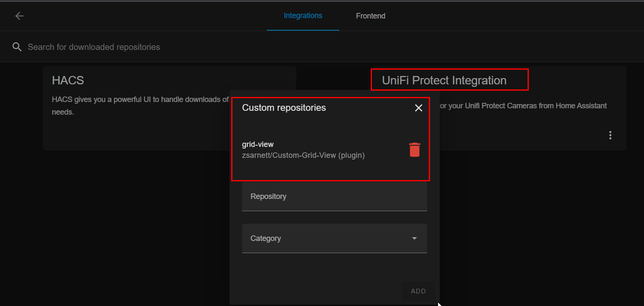Click the HACS card title
644x306 pixels.
68,80
